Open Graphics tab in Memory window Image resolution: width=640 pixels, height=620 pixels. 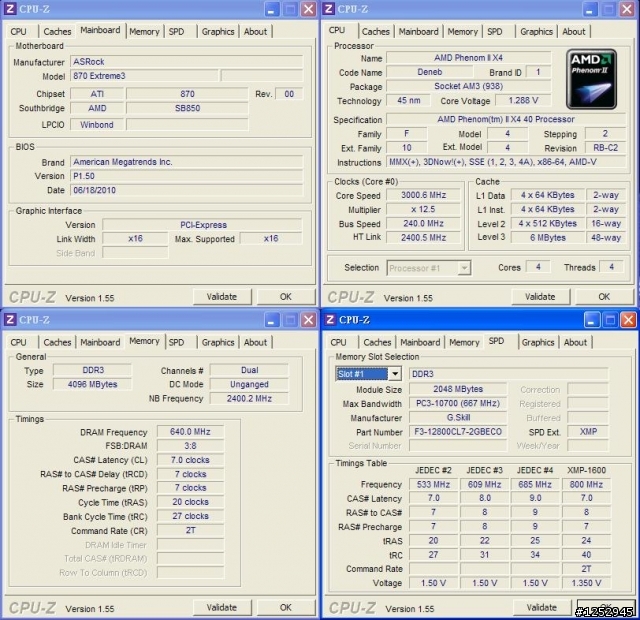click(x=218, y=342)
